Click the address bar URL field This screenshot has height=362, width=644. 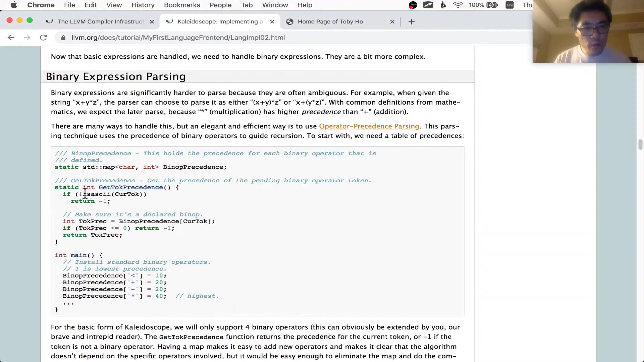178,38
